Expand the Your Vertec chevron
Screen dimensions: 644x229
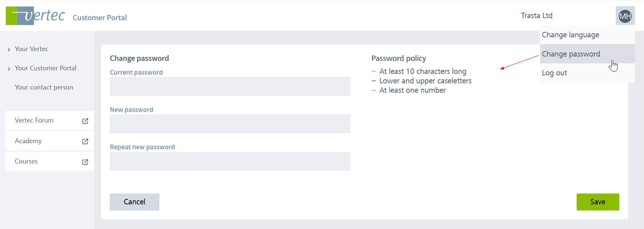[9, 50]
